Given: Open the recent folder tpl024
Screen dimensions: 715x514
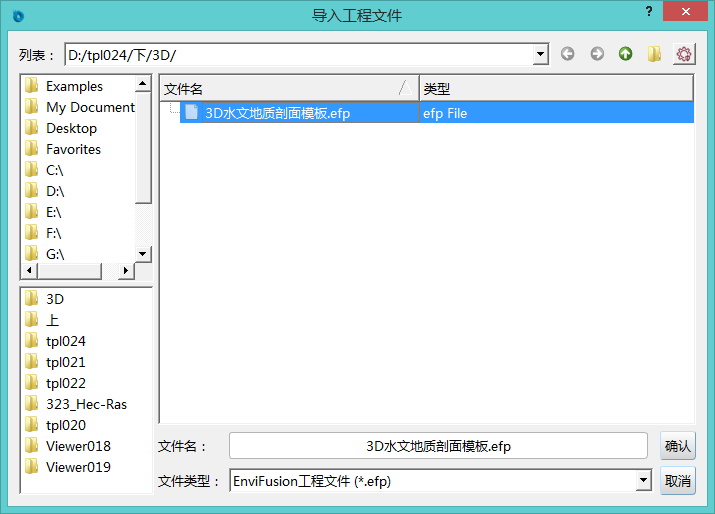Looking at the screenshot, I should [66, 341].
